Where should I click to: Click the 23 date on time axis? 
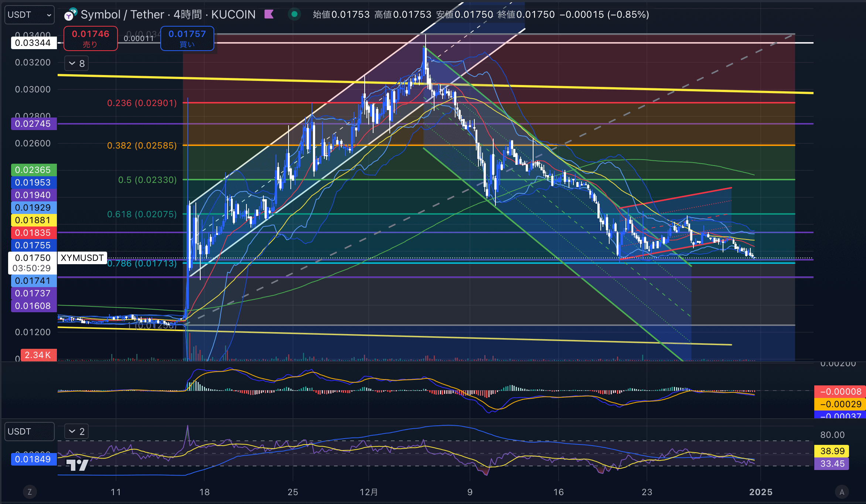(x=647, y=492)
